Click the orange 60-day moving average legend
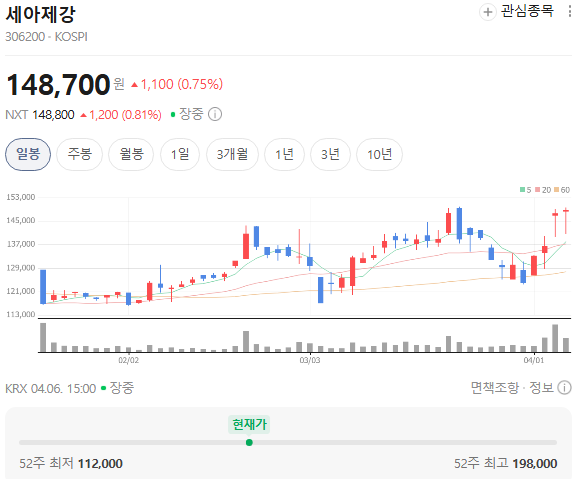This screenshot has width=574, height=479. pyautogui.click(x=562, y=190)
